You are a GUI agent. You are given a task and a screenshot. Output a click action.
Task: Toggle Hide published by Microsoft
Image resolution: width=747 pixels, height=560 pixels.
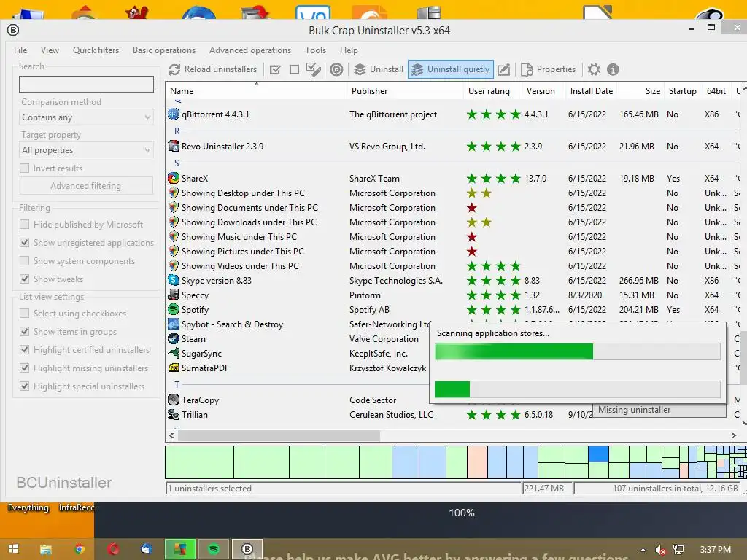click(24, 225)
